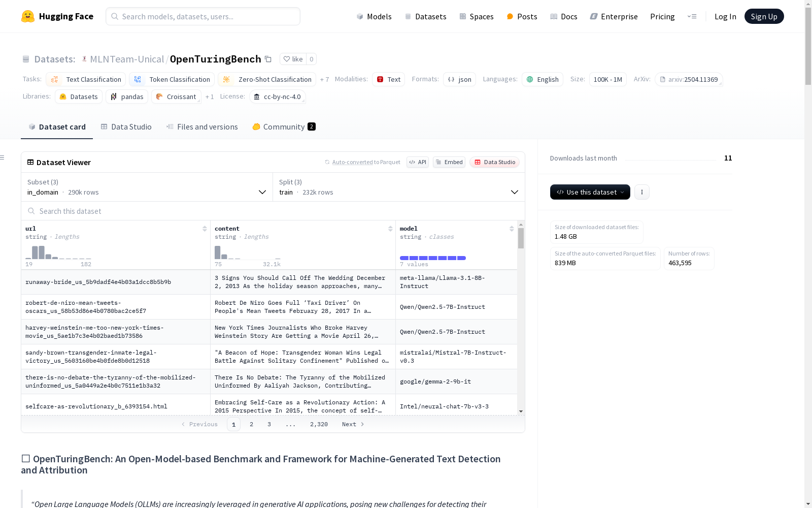Click the Croissant library tag
812x508 pixels.
[x=176, y=97]
